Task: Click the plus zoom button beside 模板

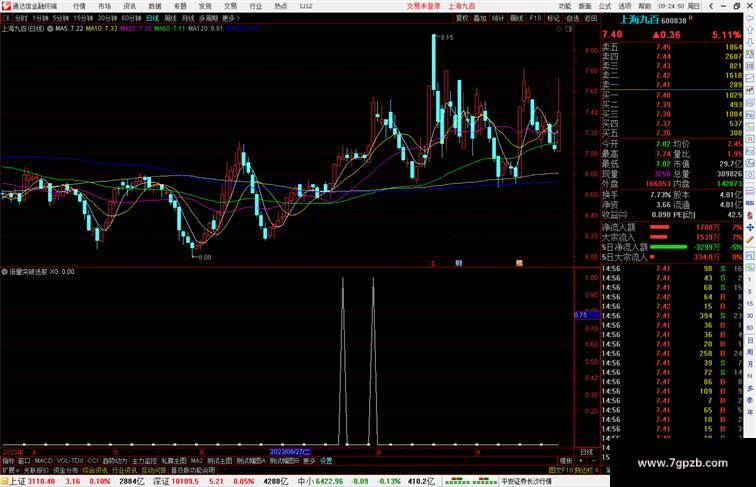Action: tap(580, 461)
